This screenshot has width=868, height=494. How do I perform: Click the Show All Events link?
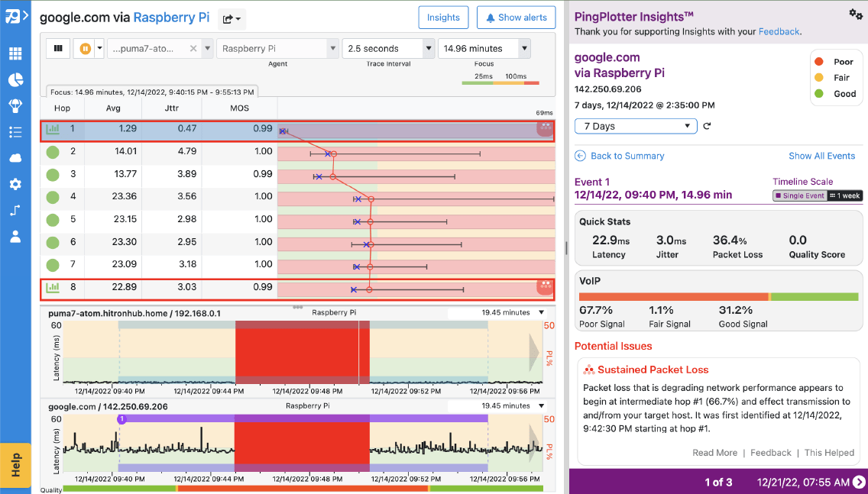click(x=822, y=155)
